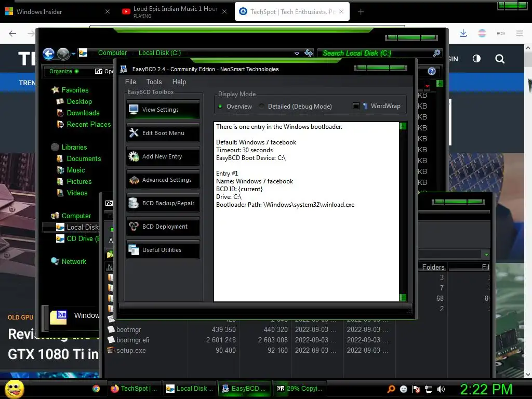The width and height of the screenshot is (532, 399).
Task: Enable the WordWrap checkbox
Action: point(356,106)
